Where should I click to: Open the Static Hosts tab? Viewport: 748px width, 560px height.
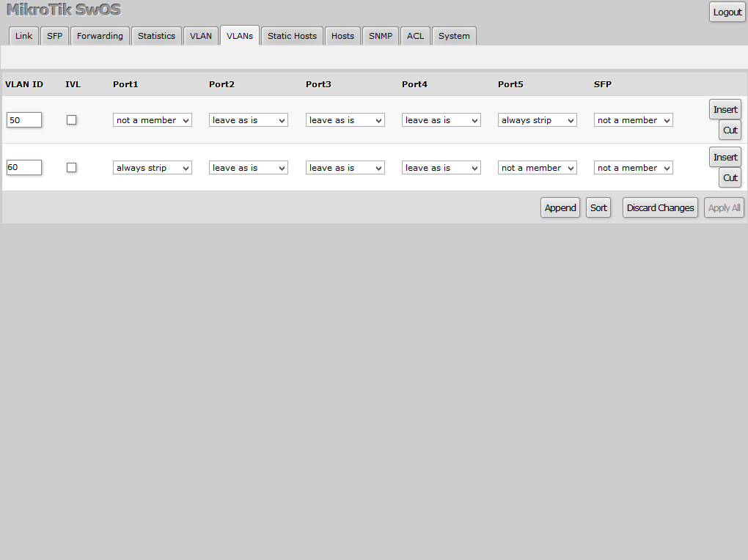point(292,36)
